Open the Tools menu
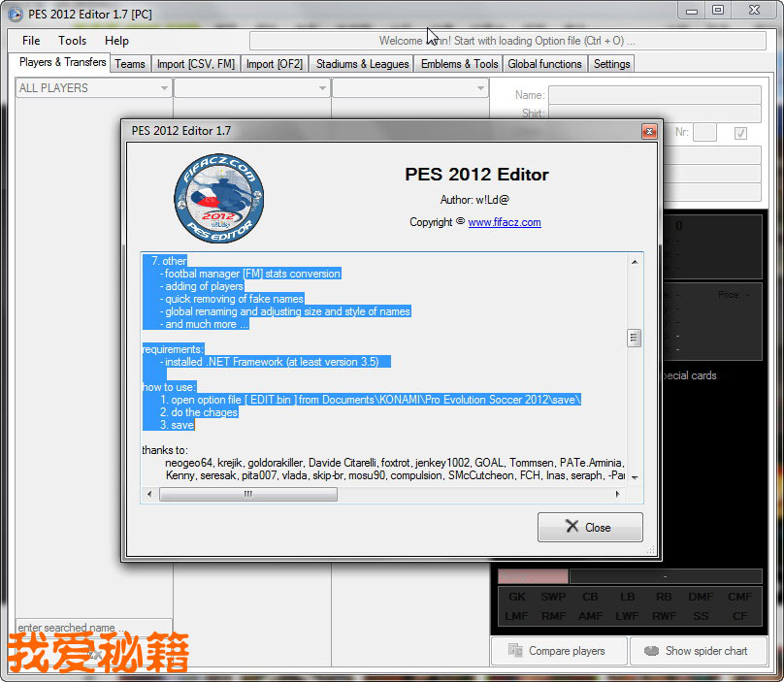The height and width of the screenshot is (682, 784). [72, 41]
